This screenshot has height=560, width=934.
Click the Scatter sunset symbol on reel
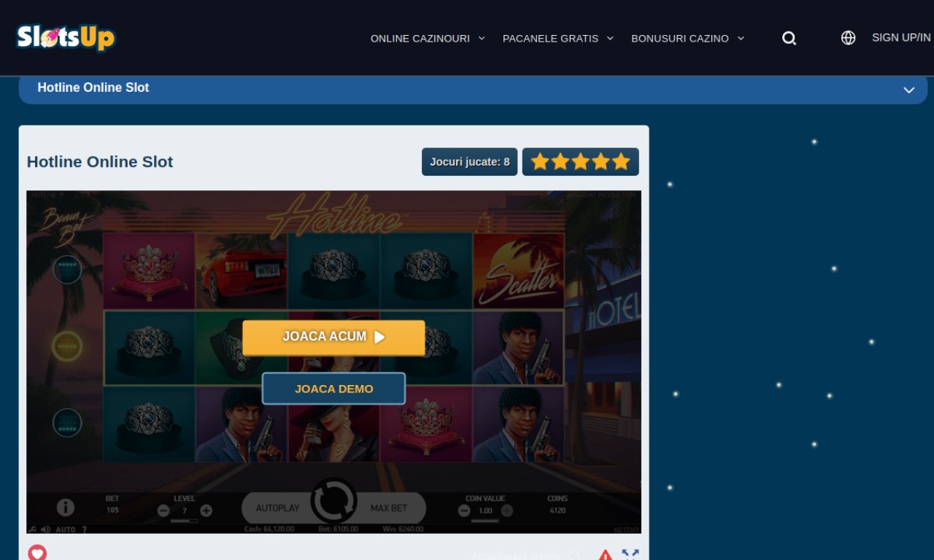[x=519, y=271]
